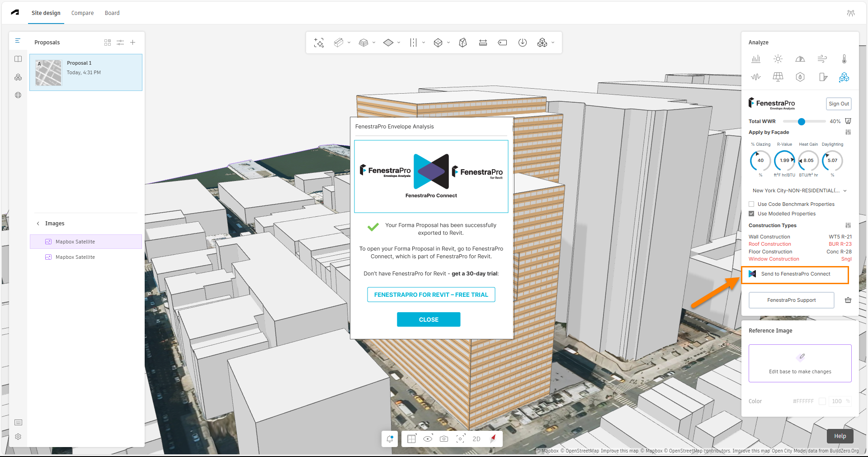Click the import download tool
The width and height of the screenshot is (868, 457).
(523, 43)
